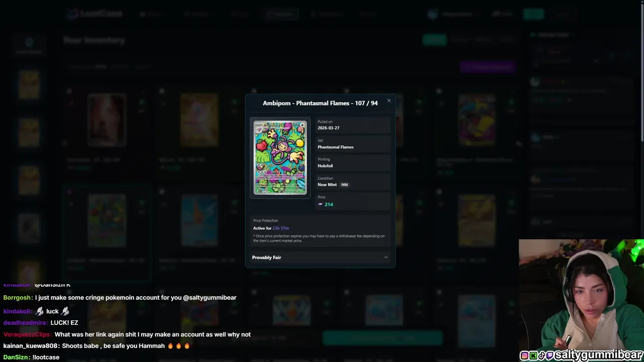Expand the Provably Fair section
The height and width of the screenshot is (362, 644).
(320, 257)
